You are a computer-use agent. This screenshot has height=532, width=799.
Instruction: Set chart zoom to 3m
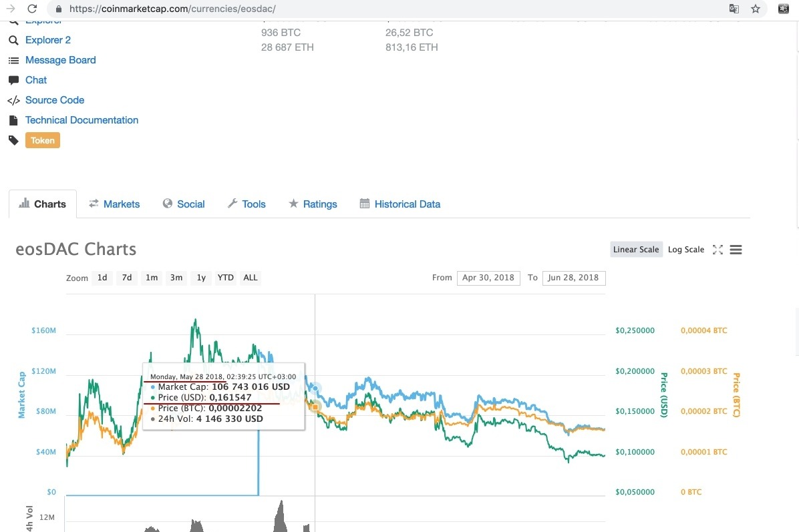[176, 278]
